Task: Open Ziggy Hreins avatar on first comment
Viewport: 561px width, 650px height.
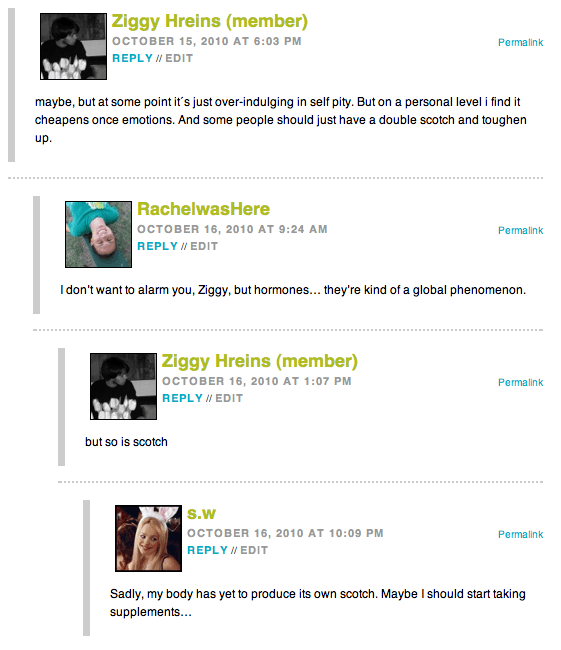Action: pos(73,46)
